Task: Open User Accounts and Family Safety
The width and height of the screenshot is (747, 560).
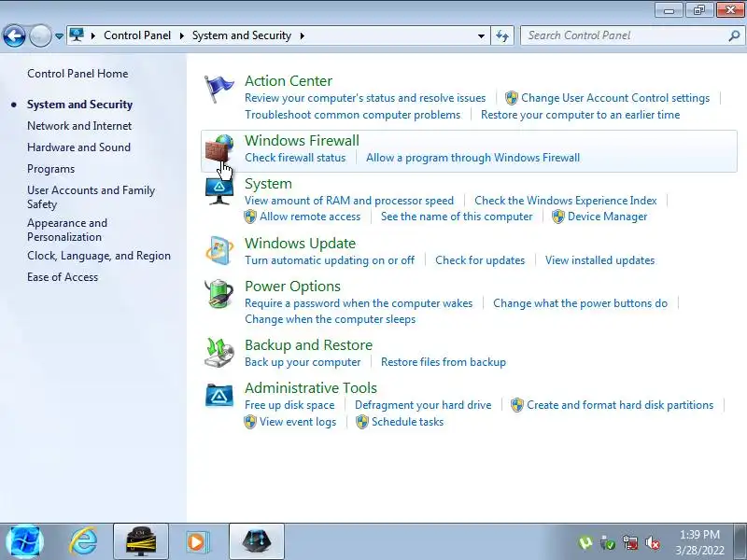Action: coord(91,197)
